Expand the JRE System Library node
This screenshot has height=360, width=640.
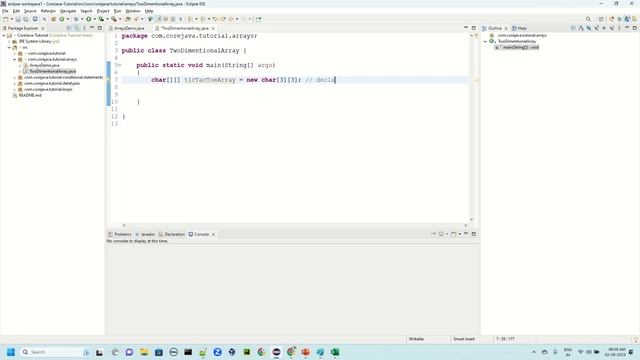[x=9, y=42]
